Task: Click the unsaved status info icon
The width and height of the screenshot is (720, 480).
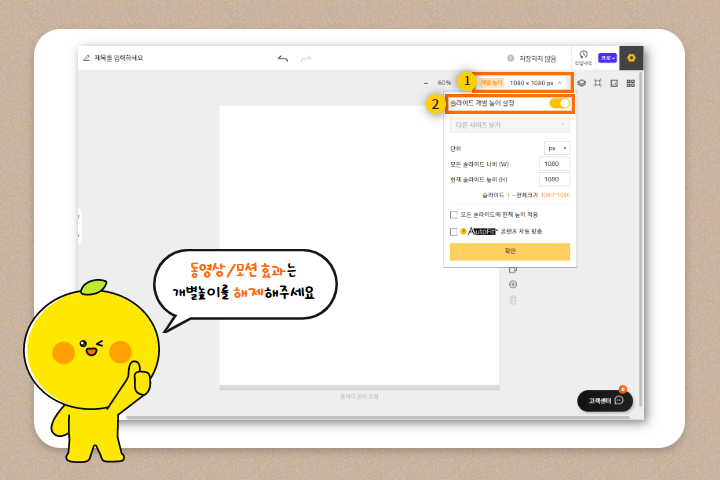Action: tap(510, 58)
